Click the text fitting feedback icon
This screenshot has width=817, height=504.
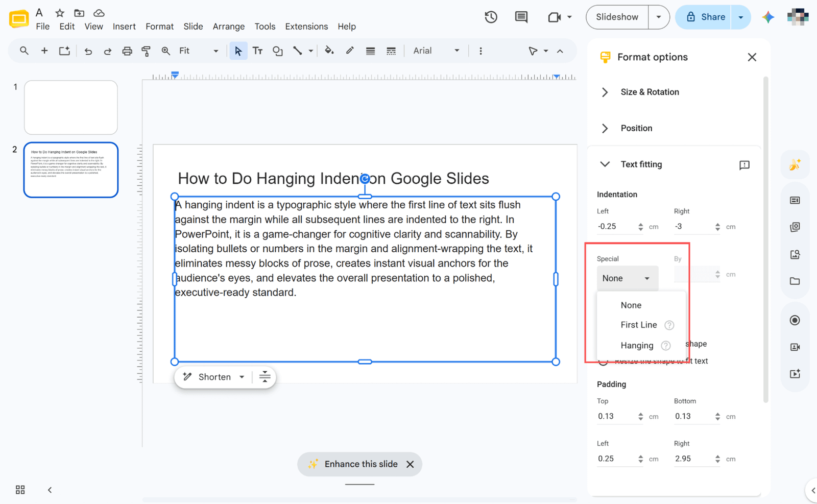[x=744, y=164]
